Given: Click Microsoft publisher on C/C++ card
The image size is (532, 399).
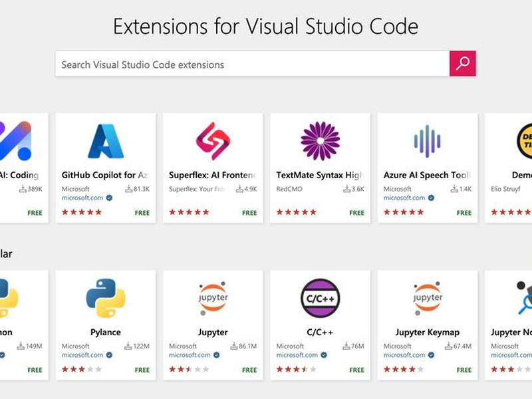Looking at the screenshot, I should tap(290, 346).
